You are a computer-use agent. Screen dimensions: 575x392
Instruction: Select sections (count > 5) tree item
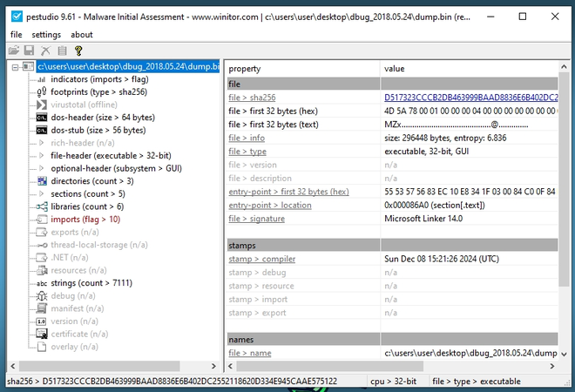coord(87,193)
